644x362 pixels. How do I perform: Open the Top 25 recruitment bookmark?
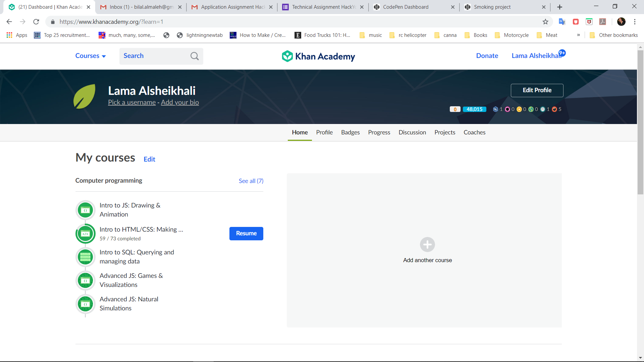[62, 35]
